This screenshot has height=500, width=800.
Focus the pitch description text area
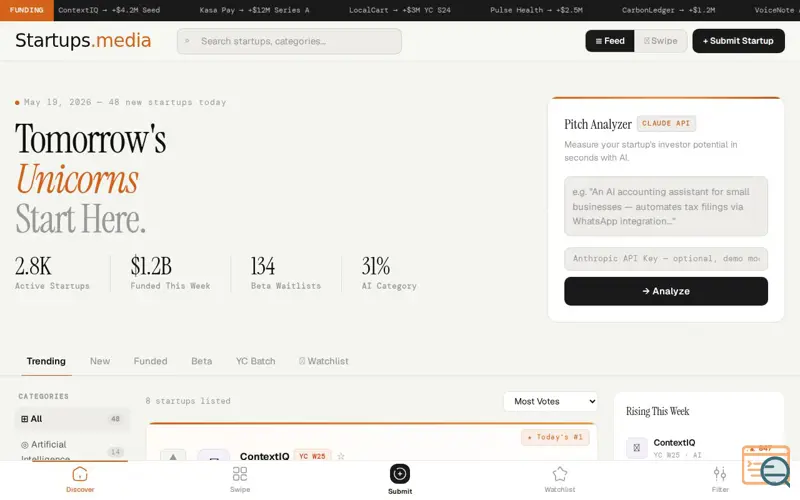666,206
